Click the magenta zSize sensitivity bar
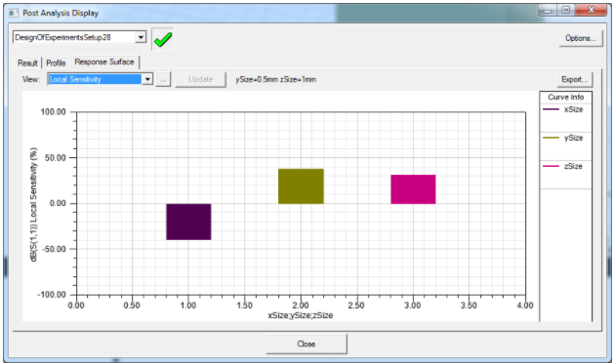 tap(413, 189)
